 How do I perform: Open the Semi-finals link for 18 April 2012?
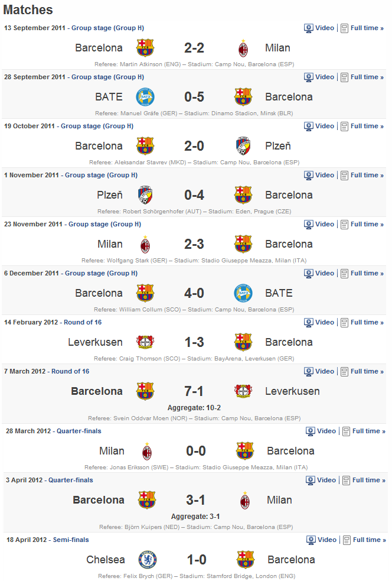pos(71,540)
